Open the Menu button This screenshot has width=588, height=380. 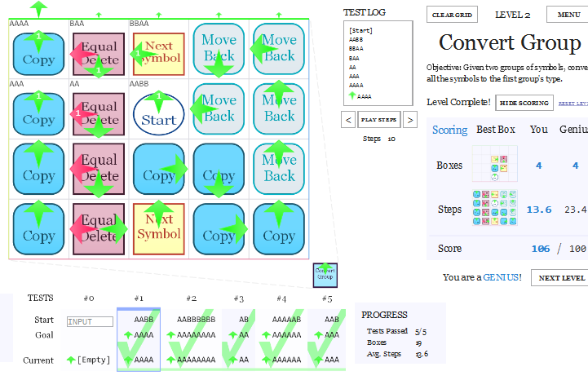(x=568, y=15)
